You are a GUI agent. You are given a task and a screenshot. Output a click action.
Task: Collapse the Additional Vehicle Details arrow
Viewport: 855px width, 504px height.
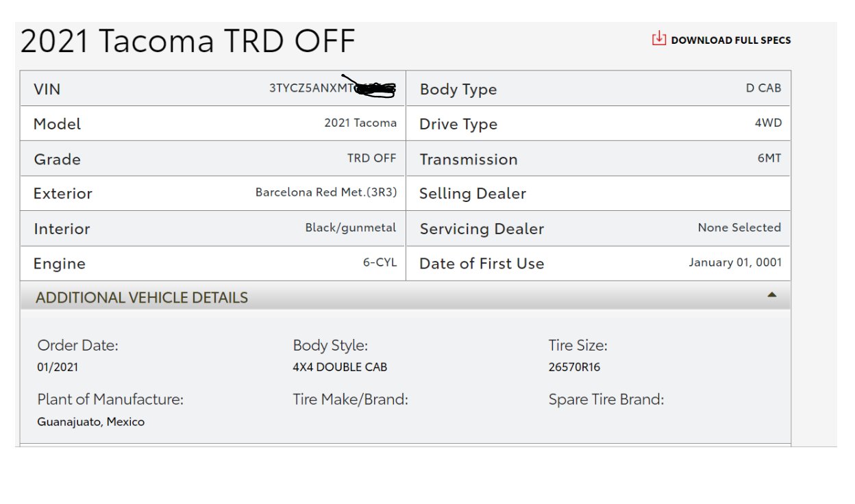coord(772,295)
